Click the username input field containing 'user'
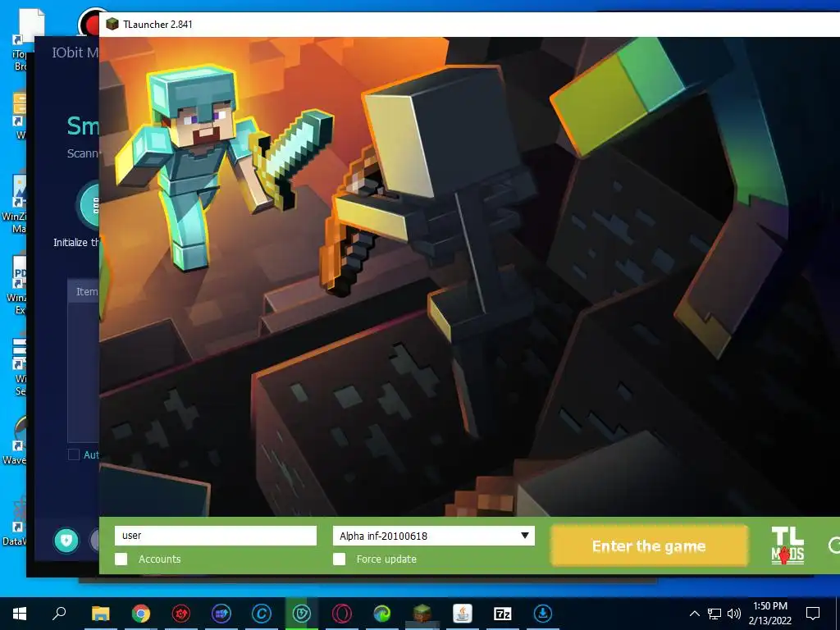This screenshot has width=840, height=630. click(216, 536)
